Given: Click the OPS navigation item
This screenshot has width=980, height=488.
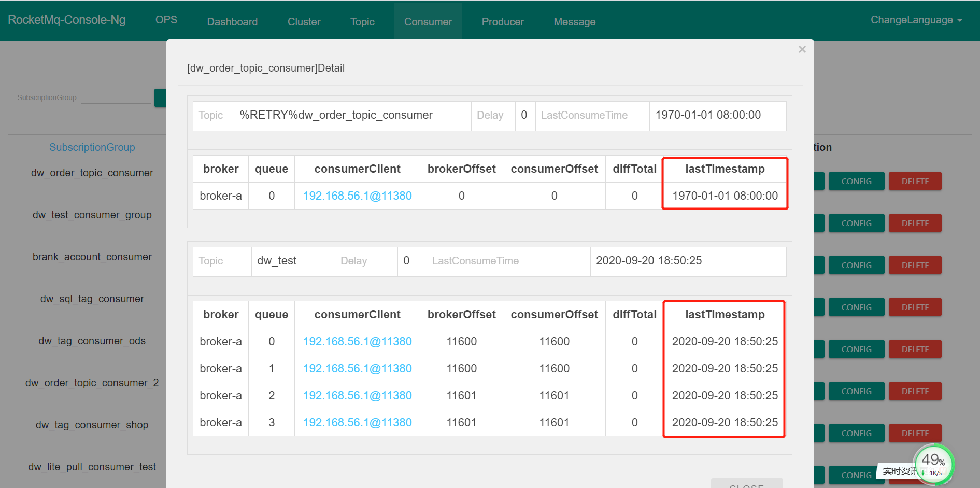Looking at the screenshot, I should coord(166,20).
